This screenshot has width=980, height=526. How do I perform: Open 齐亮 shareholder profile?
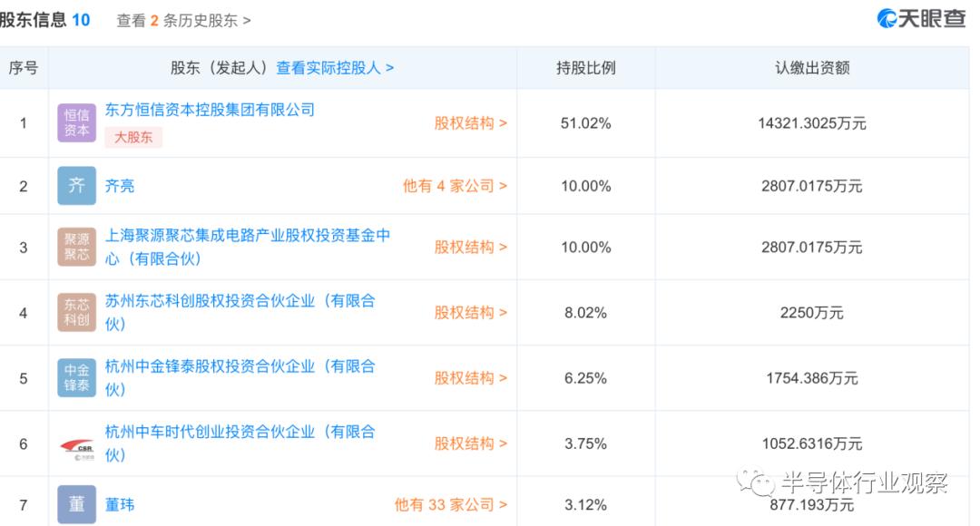(x=119, y=185)
